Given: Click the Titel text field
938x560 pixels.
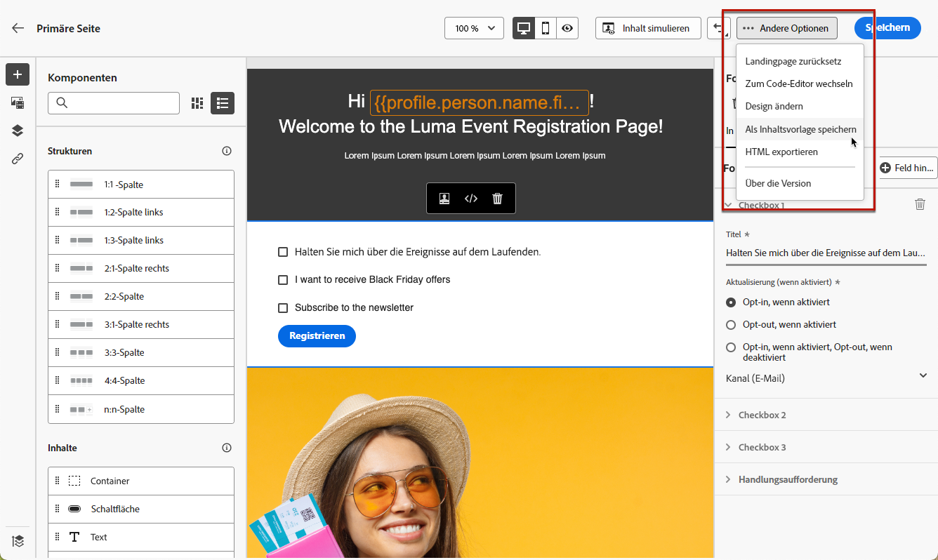Looking at the screenshot, I should [x=826, y=253].
